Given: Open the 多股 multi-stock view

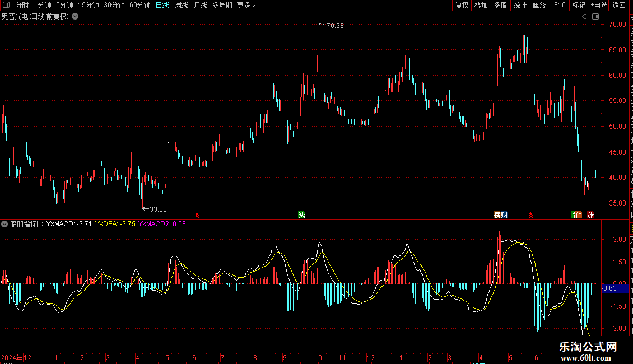Looking at the screenshot, I should click(500, 5).
